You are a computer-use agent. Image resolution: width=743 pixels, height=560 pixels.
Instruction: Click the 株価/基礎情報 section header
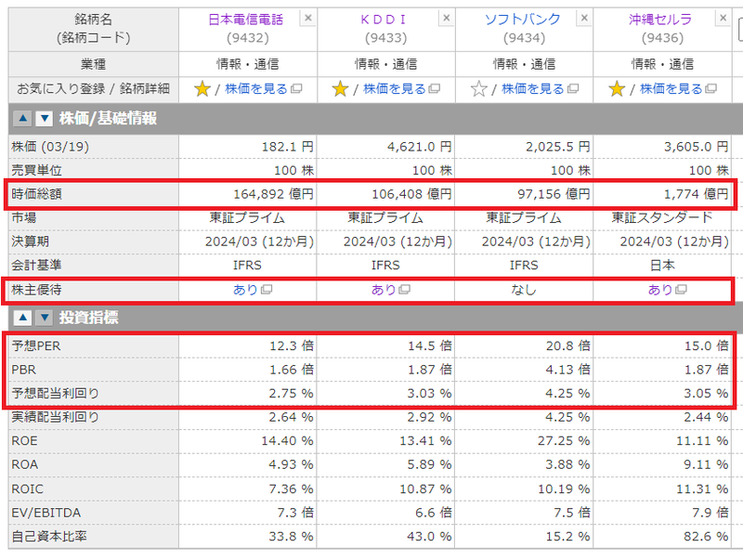click(x=108, y=118)
